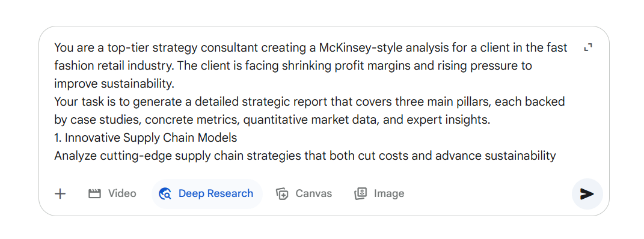Image resolution: width=644 pixels, height=239 pixels.
Task: Expand the prompt box to full view
Action: (x=588, y=47)
